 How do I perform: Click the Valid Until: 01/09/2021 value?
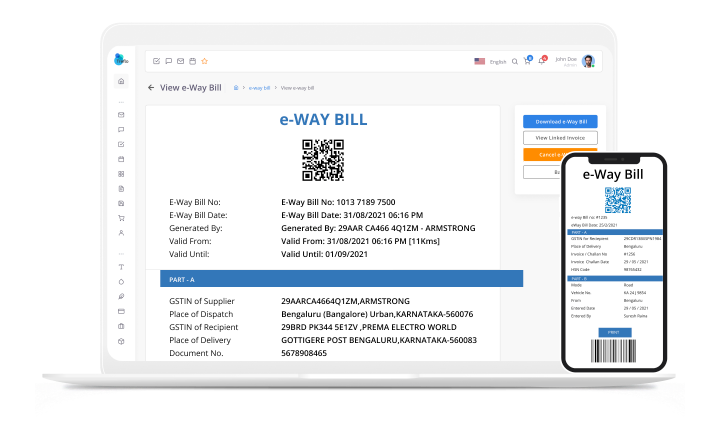(x=324, y=254)
